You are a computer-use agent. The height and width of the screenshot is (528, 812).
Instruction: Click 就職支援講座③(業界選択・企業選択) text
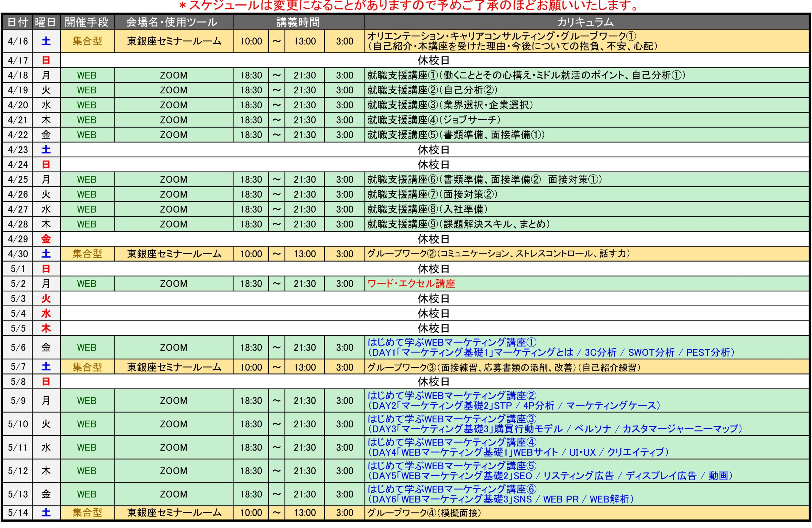pos(450,105)
